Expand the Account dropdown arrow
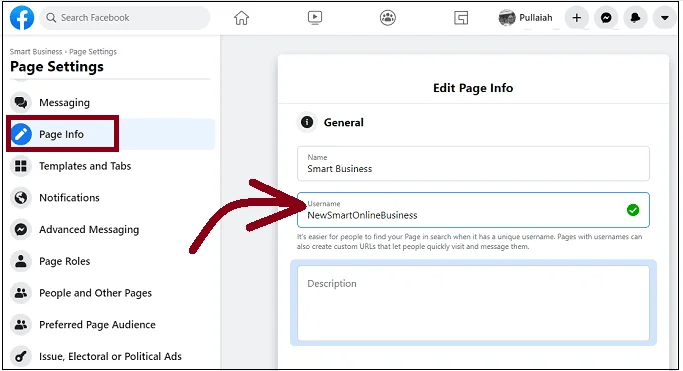This screenshot has height=371, width=683. [664, 18]
